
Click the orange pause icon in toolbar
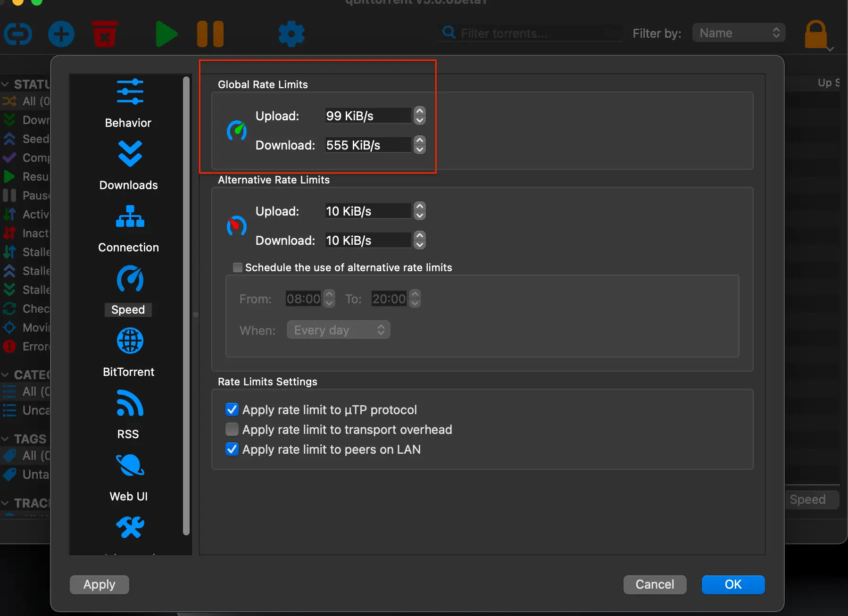210,34
